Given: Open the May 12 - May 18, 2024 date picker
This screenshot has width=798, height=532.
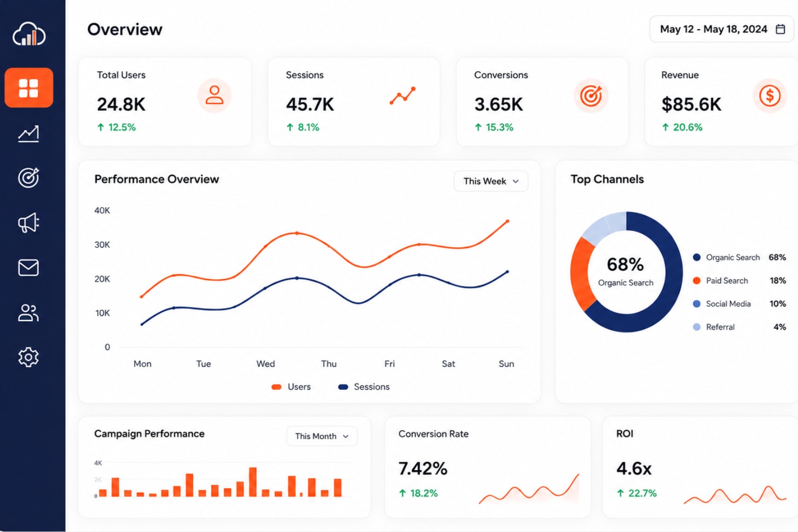Looking at the screenshot, I should (x=722, y=29).
